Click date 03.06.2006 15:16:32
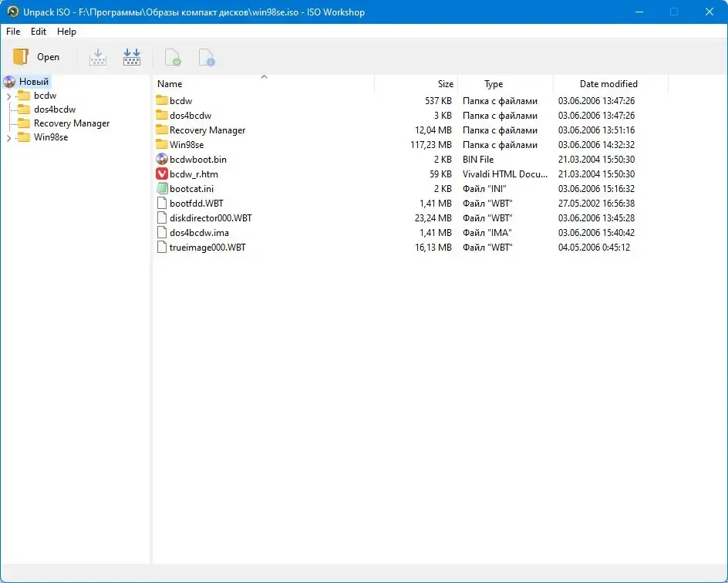The image size is (728, 583). [x=597, y=188]
